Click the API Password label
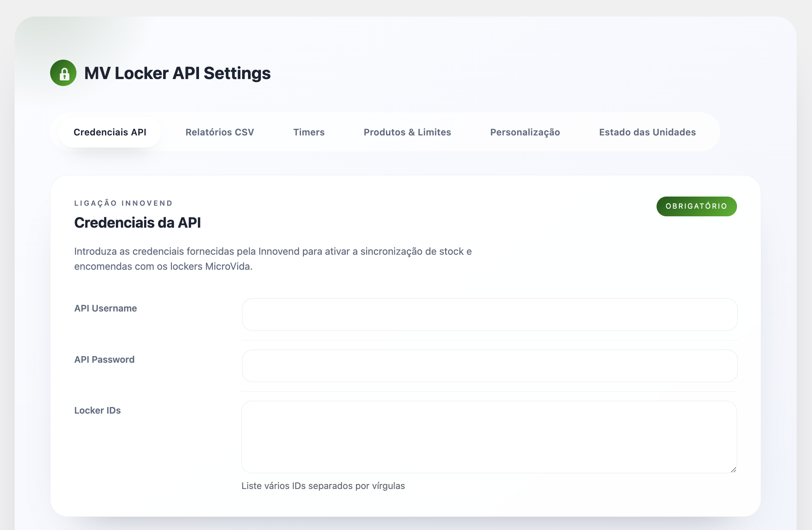The height and width of the screenshot is (530, 812). pos(104,359)
